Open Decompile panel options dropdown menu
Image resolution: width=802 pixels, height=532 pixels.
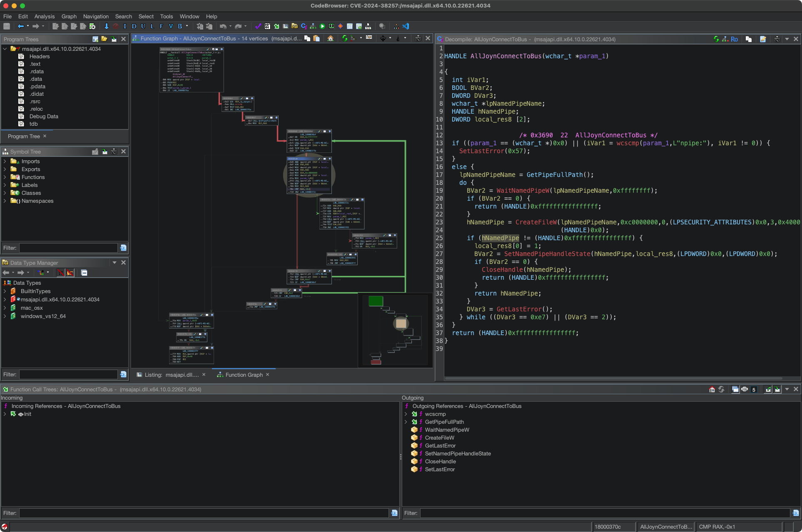787,39
